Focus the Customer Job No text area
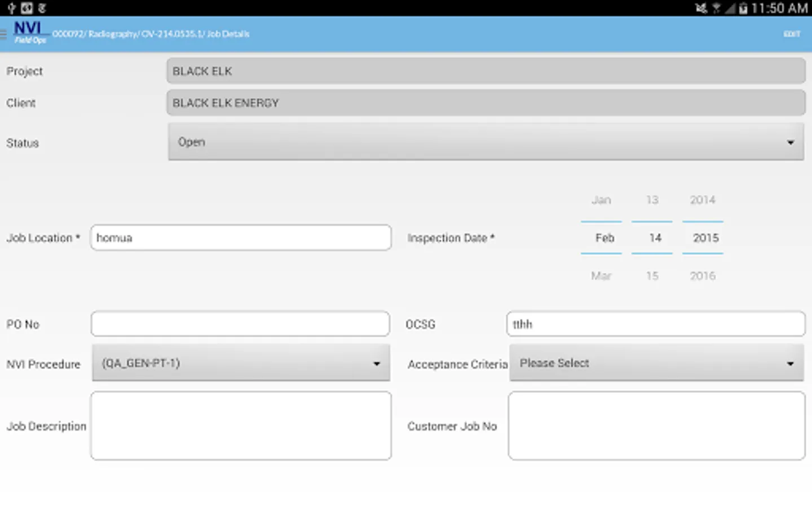 click(x=656, y=426)
